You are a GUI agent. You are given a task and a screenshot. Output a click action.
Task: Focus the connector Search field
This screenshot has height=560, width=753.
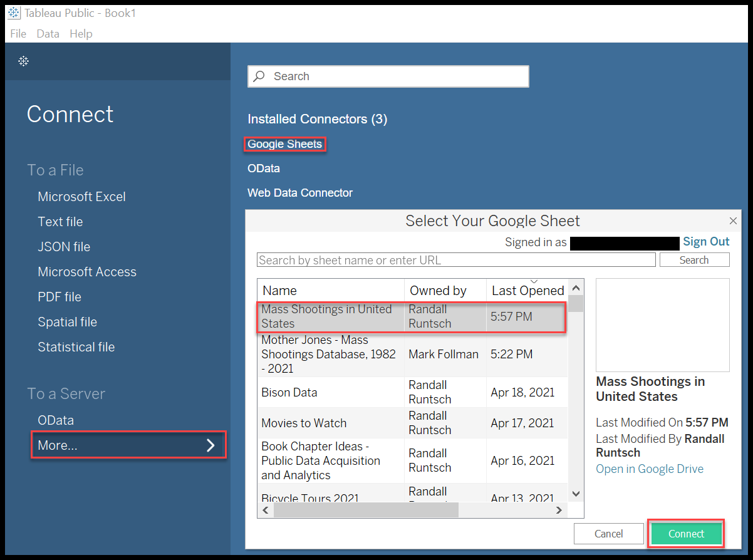[388, 76]
